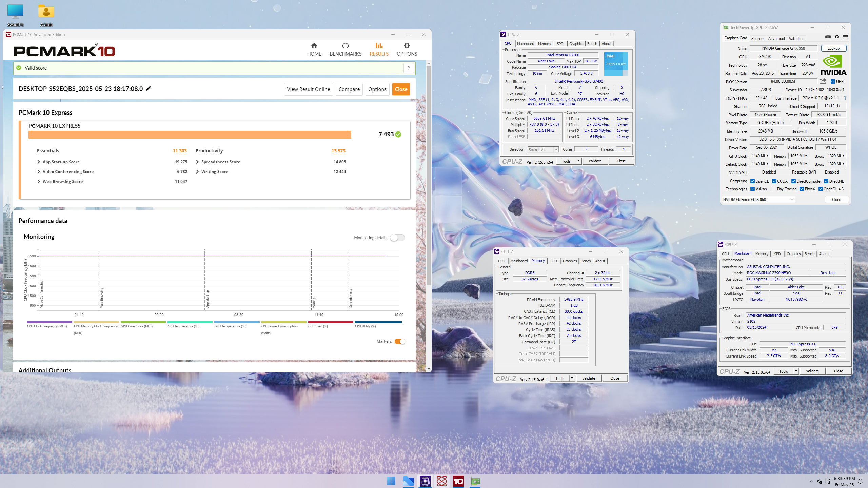Image resolution: width=868 pixels, height=488 pixels.
Task: Show hidden icons chevron in system tray
Action: (x=811, y=481)
